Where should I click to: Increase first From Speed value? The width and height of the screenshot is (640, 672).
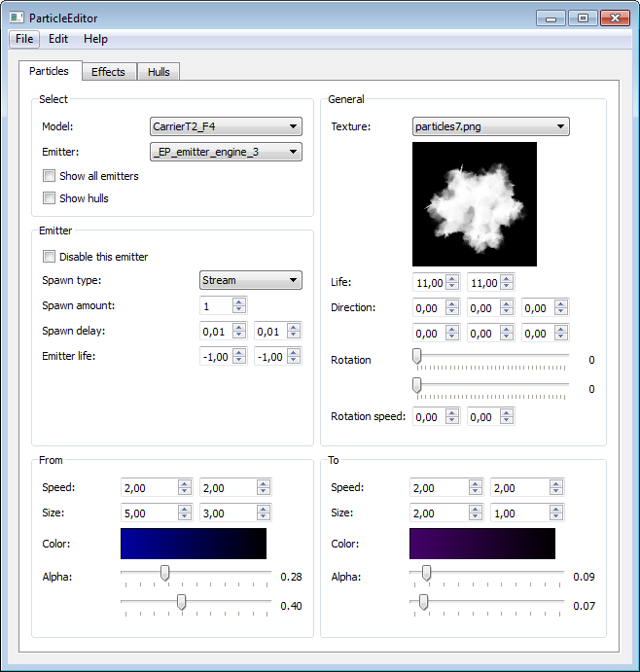185,483
